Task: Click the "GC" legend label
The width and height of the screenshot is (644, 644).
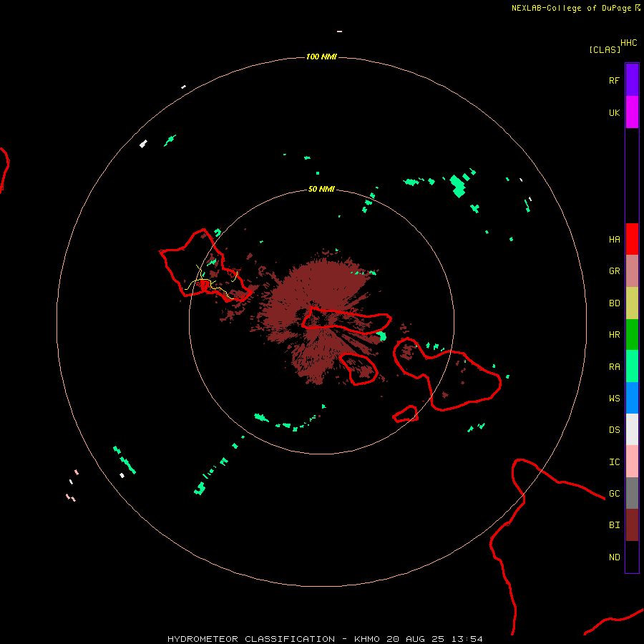Action: point(614,494)
